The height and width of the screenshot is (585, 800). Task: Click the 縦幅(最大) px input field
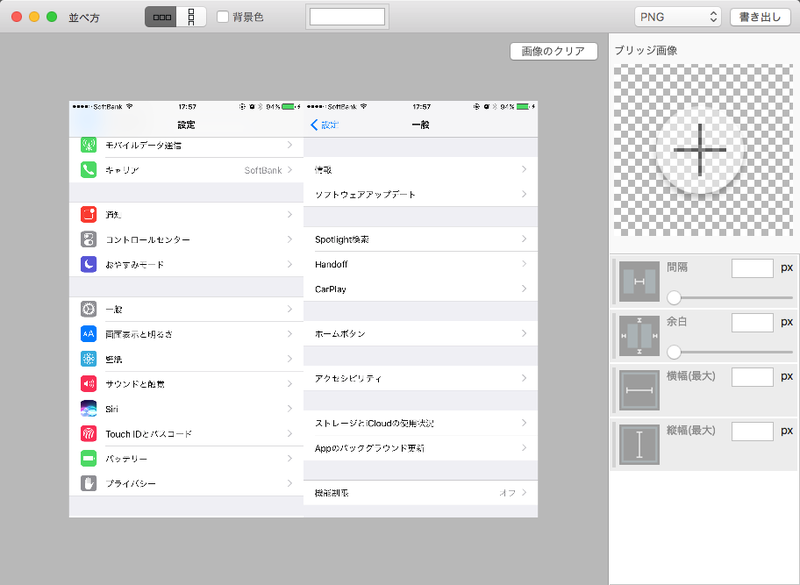752,431
